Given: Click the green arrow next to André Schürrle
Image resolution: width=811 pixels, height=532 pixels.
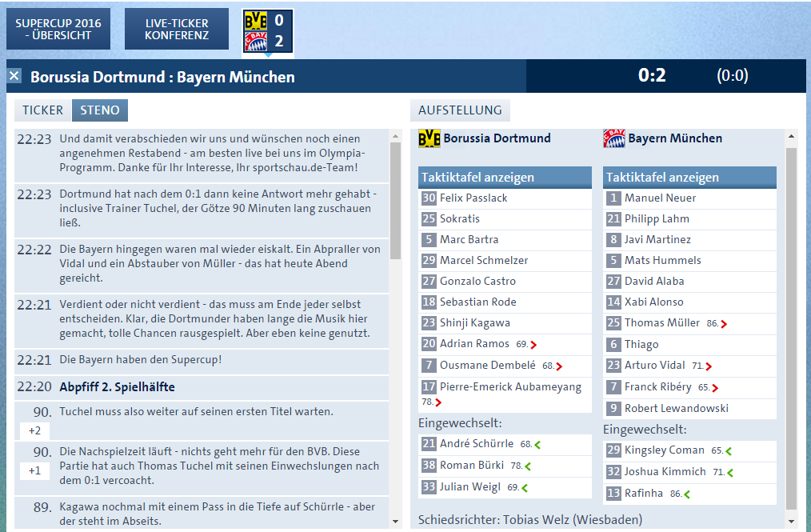Looking at the screenshot, I should 537,445.
